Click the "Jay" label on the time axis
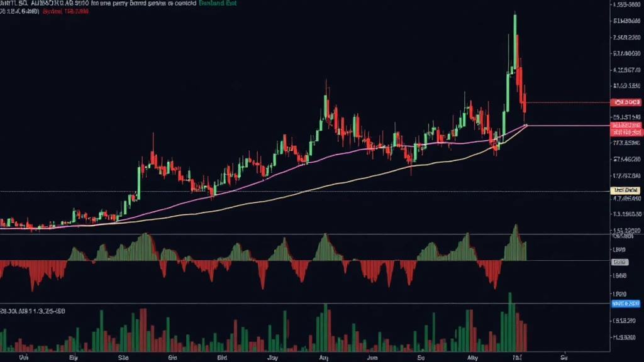644x362 pixels. (x=272, y=355)
